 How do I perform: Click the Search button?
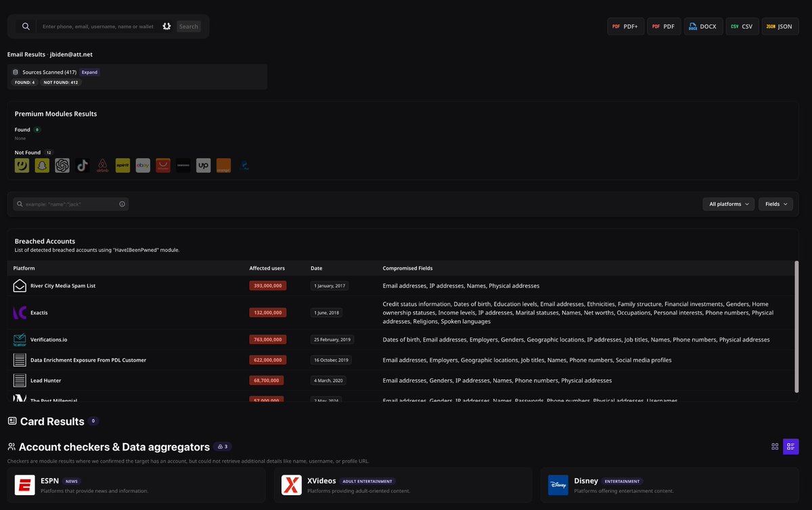click(189, 26)
